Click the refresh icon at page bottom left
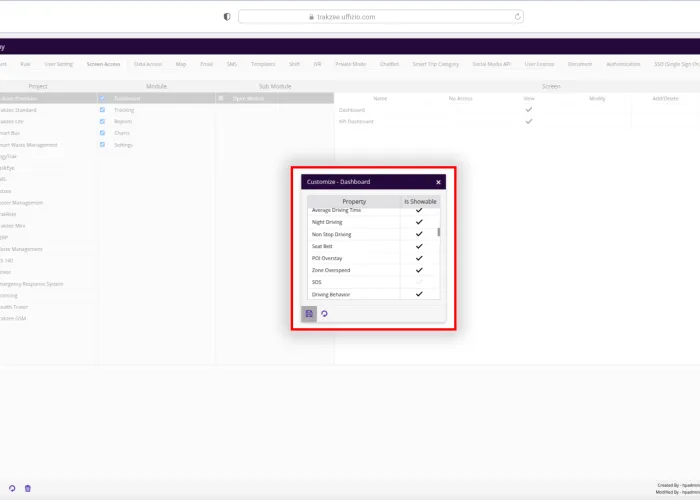 click(12, 488)
